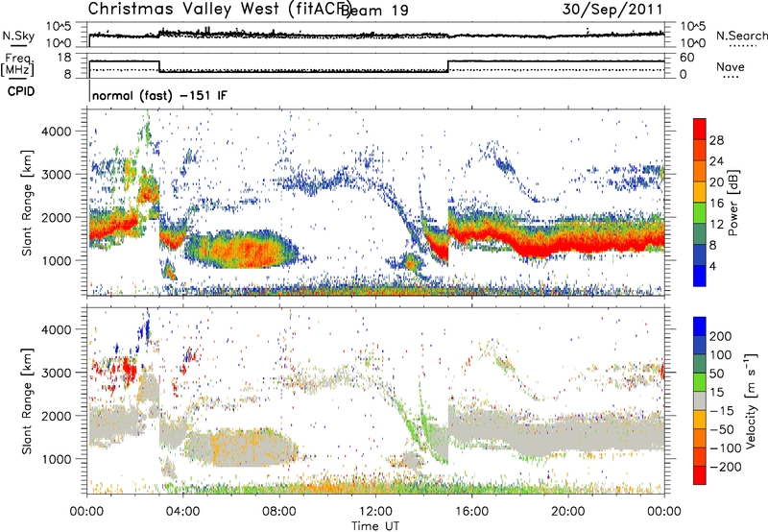Click the light green 12–16 dB power segment
768x532 pixels.
click(x=700, y=213)
